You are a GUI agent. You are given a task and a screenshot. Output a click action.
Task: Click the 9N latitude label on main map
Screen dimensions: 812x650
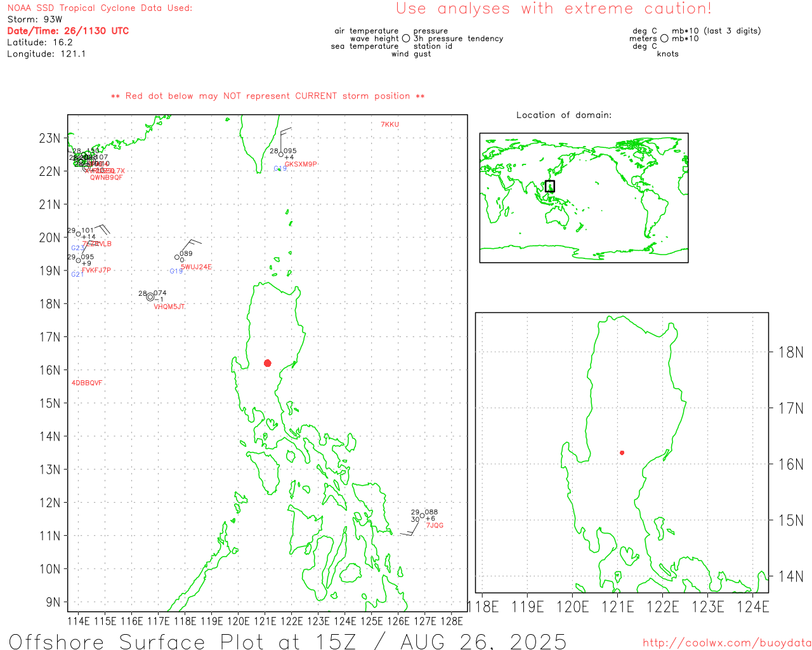53,602
